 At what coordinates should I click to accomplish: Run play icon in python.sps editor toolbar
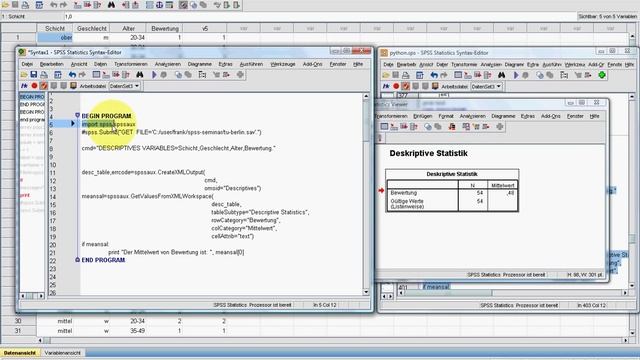click(516, 75)
